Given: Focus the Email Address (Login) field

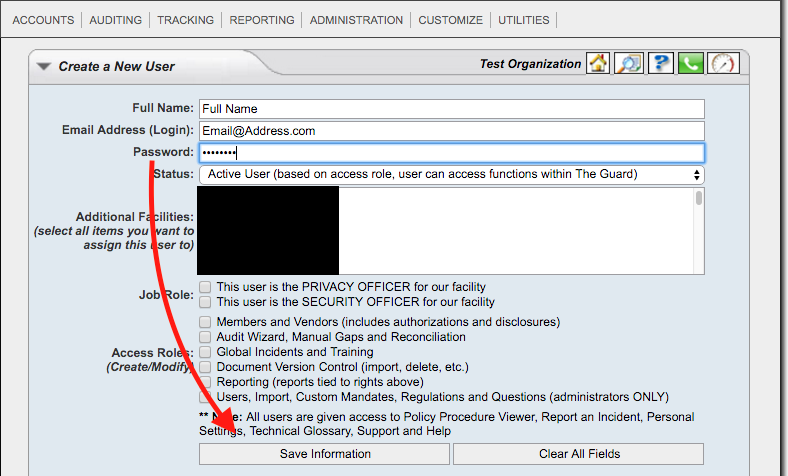Looking at the screenshot, I should click(452, 131).
